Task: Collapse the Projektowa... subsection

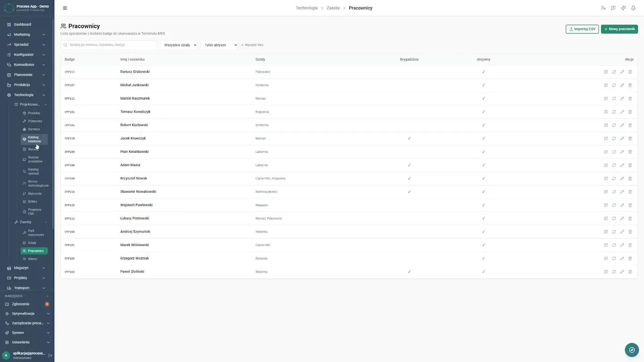Action: coord(30,105)
